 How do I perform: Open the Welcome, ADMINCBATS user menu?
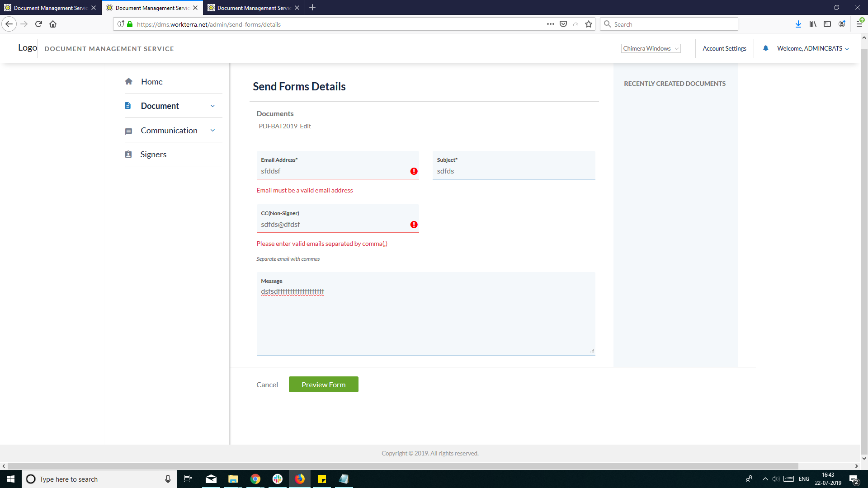point(812,48)
